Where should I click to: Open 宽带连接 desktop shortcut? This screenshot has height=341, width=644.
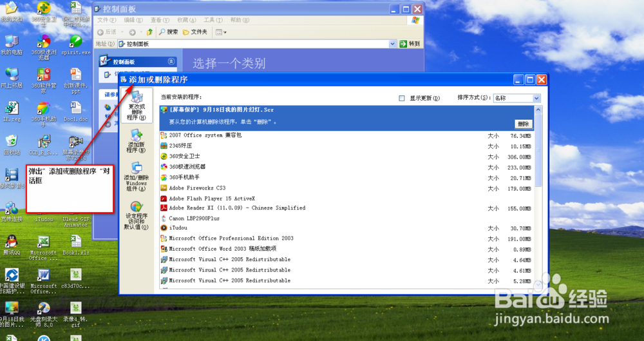click(12, 212)
